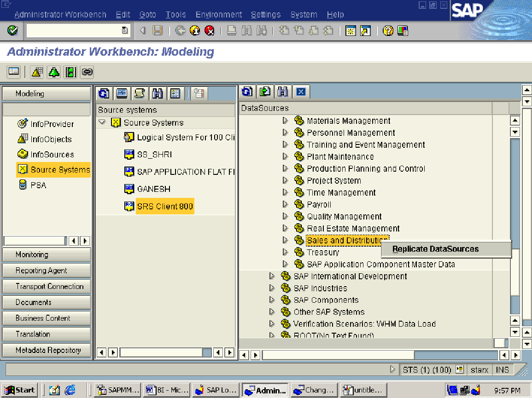532x398 pixels.
Task: Click the Find binoculars icon in standard toolbar
Action: point(247,31)
